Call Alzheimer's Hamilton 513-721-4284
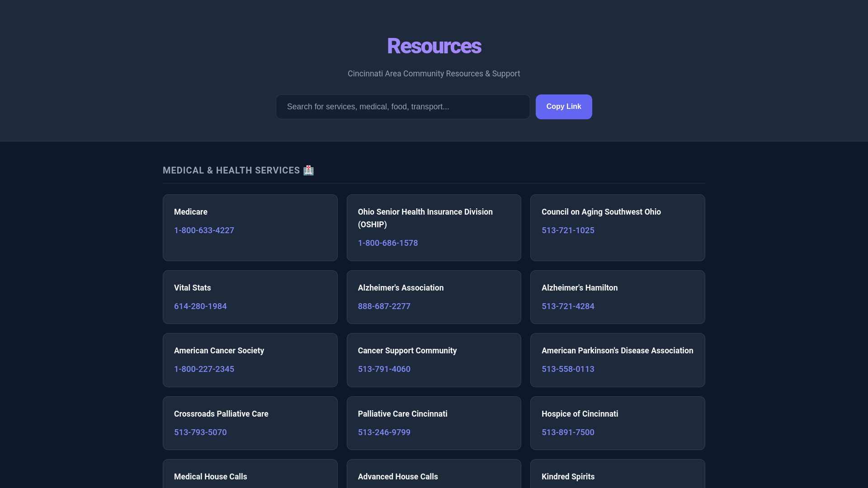Image resolution: width=868 pixels, height=488 pixels. [568, 306]
